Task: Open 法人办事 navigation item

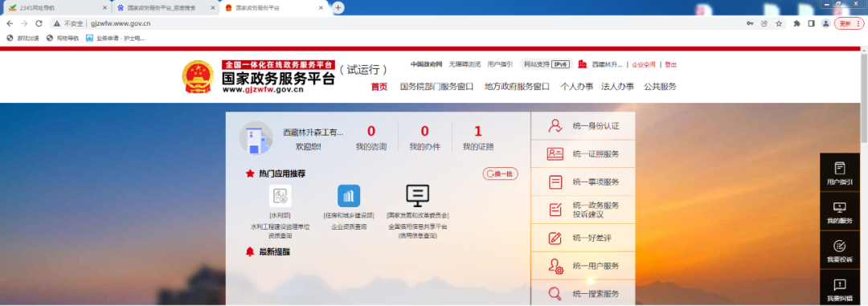Action: (618, 86)
